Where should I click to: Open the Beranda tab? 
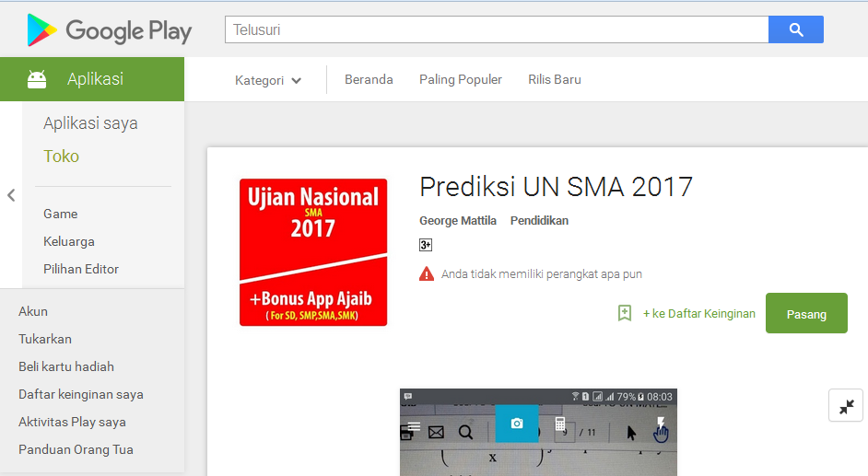pyautogui.click(x=369, y=79)
